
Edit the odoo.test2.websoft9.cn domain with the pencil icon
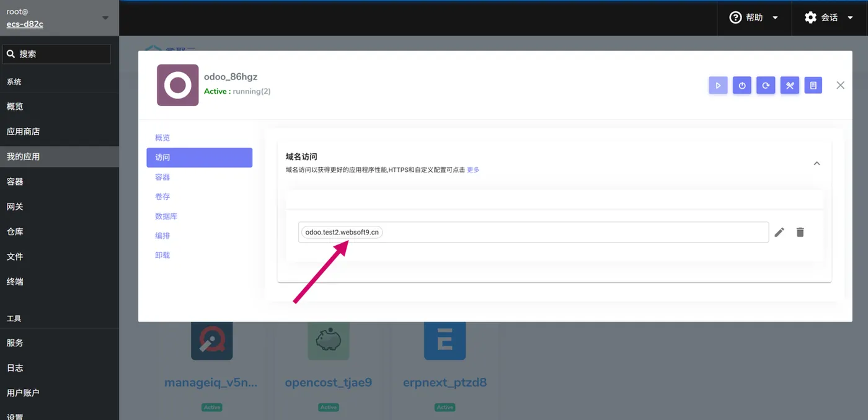(x=779, y=232)
